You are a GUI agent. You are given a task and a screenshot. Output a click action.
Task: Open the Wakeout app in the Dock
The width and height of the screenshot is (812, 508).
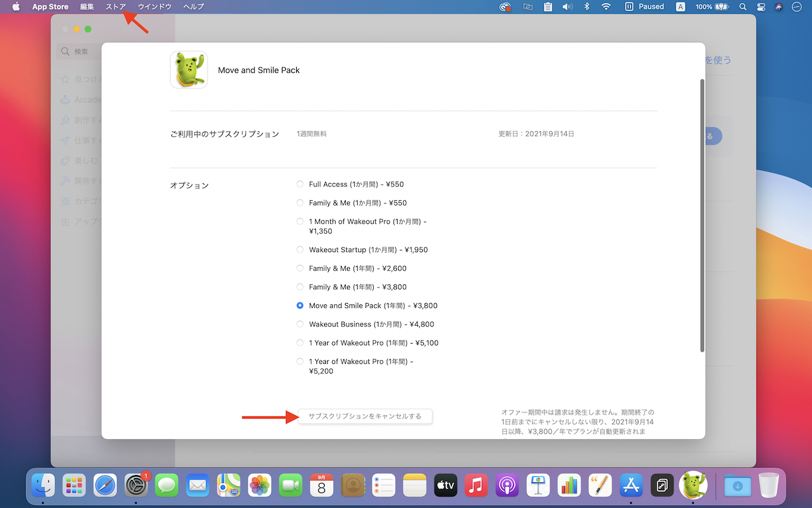[x=693, y=485]
